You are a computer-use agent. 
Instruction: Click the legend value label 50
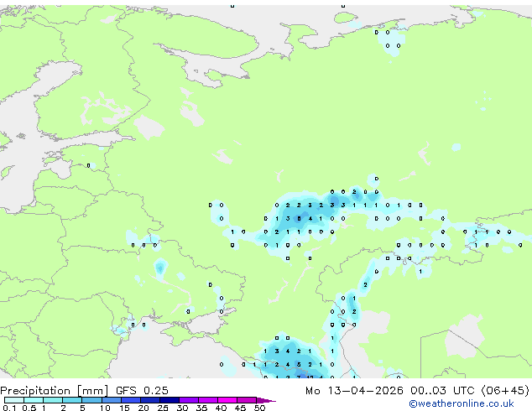point(259,408)
